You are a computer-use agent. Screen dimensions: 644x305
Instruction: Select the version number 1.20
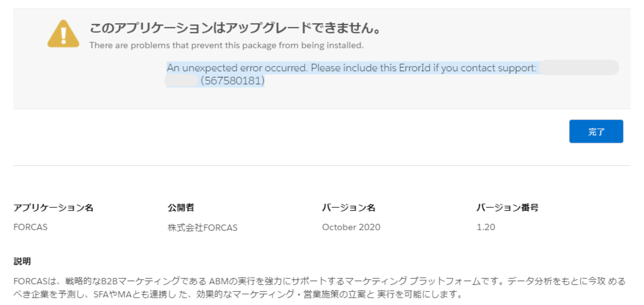pos(485,227)
